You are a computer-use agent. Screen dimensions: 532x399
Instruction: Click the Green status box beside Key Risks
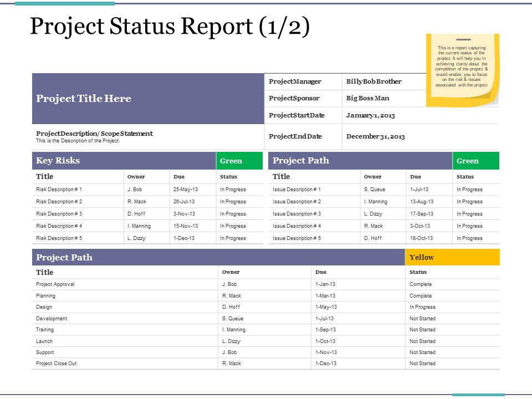point(239,161)
